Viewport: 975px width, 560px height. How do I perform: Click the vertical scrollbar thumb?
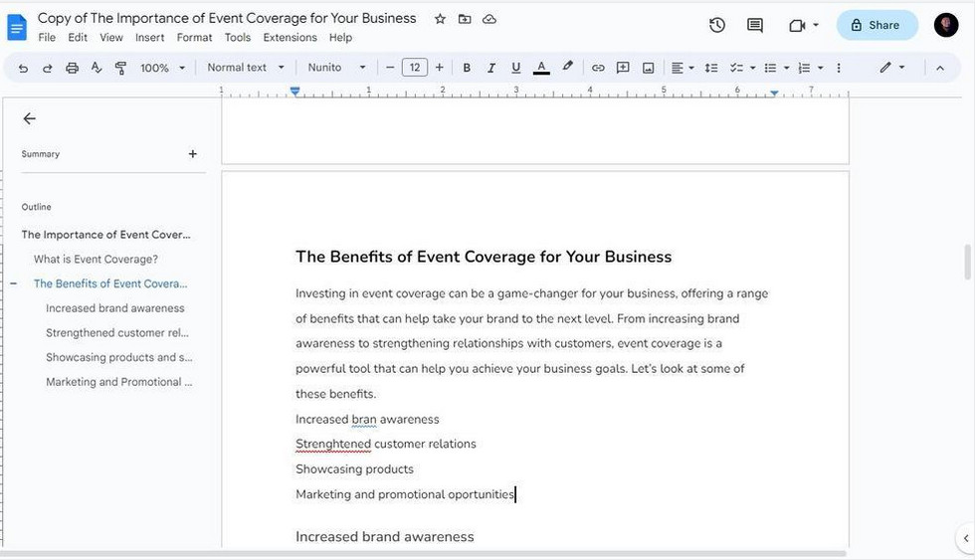[967, 262]
